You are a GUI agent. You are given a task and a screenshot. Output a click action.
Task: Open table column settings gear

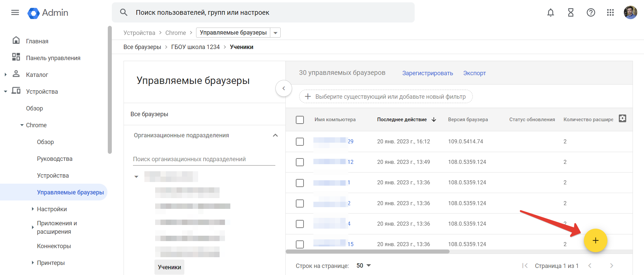coord(623,119)
